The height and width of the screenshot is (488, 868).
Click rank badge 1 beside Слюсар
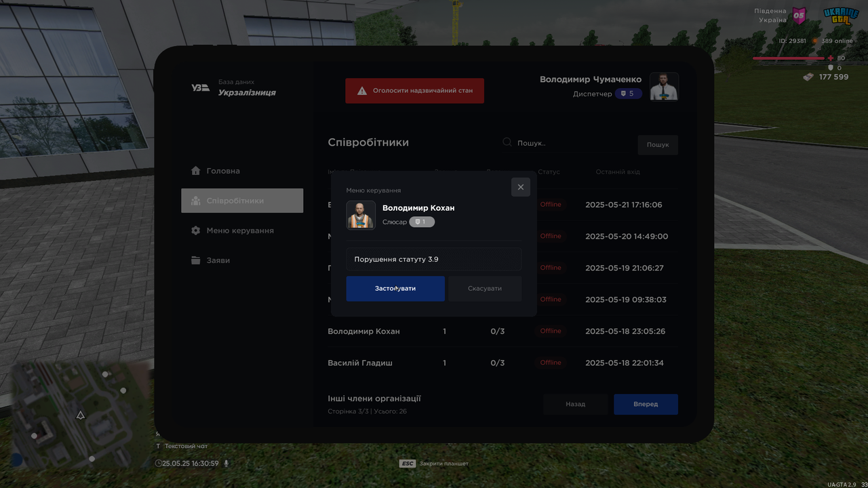click(422, 222)
